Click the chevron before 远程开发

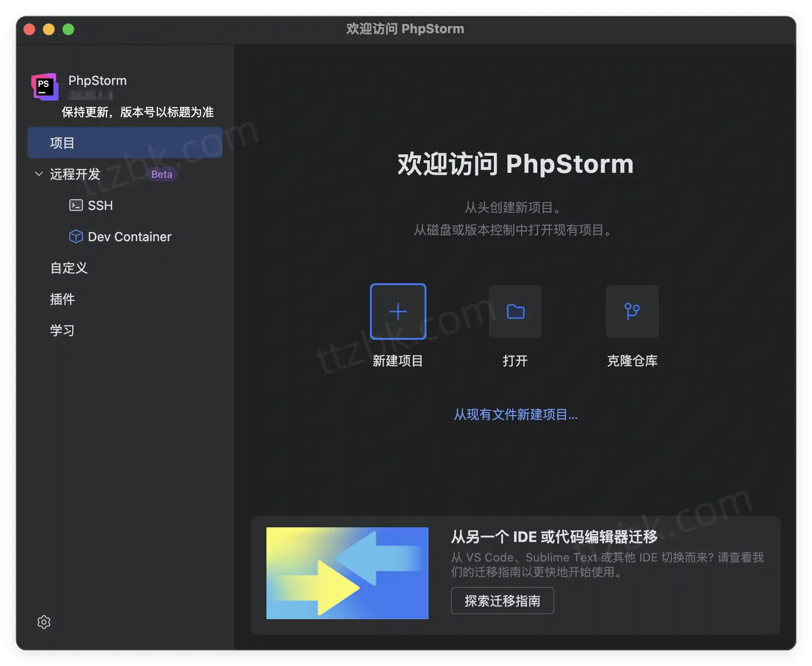[x=39, y=174]
